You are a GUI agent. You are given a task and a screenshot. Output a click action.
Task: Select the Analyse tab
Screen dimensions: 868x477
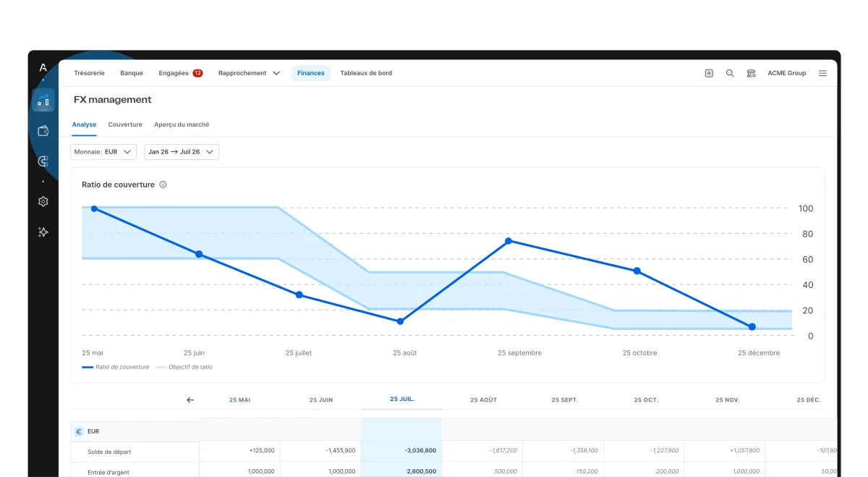click(84, 124)
